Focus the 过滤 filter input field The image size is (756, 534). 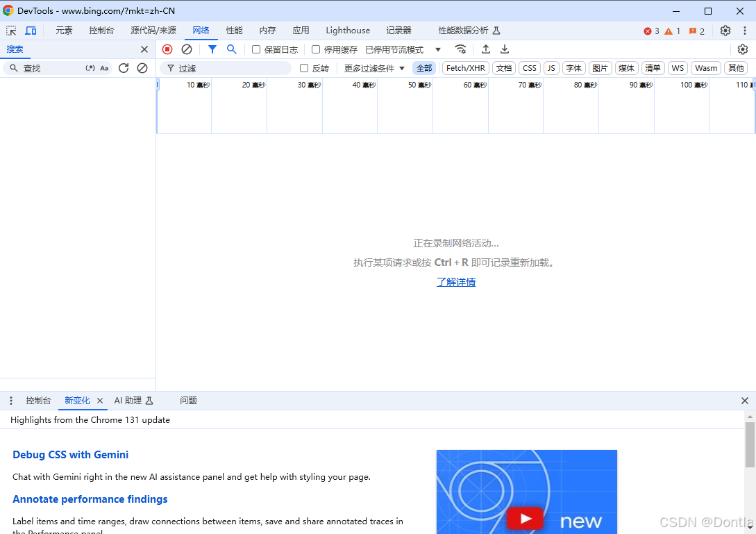[x=226, y=68]
